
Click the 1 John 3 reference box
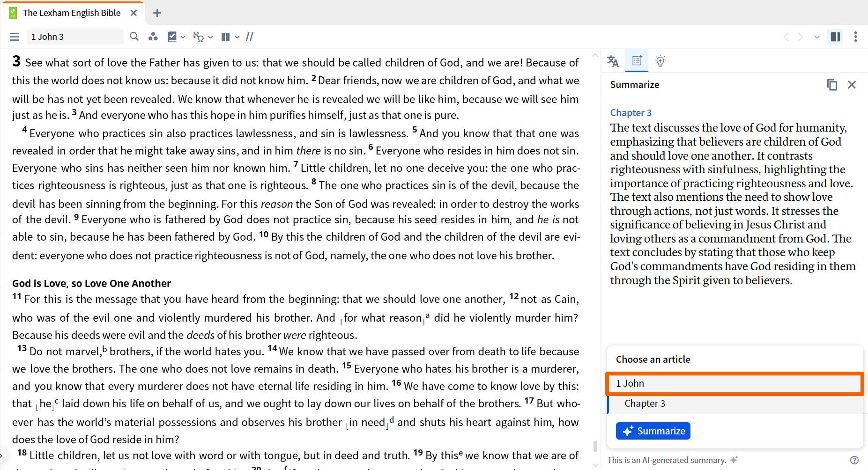coord(75,37)
